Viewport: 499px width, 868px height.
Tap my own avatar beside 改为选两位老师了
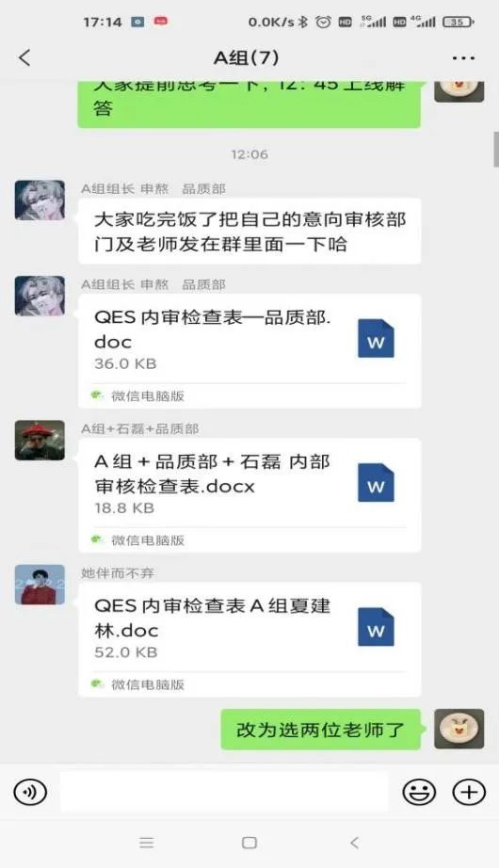(459, 729)
